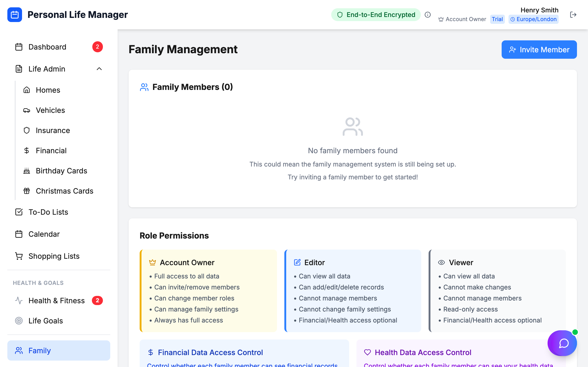Open the Birthday Cards cake icon
Viewport: 588px width, 367px height.
click(27, 171)
